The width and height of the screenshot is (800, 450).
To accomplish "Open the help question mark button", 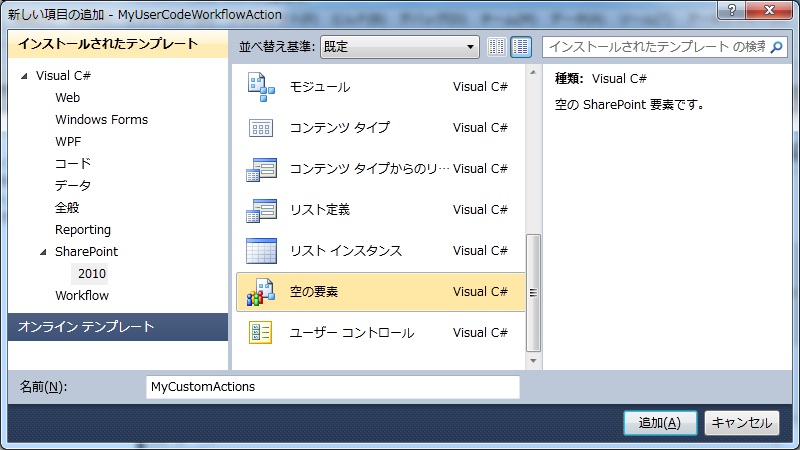I will point(732,10).
